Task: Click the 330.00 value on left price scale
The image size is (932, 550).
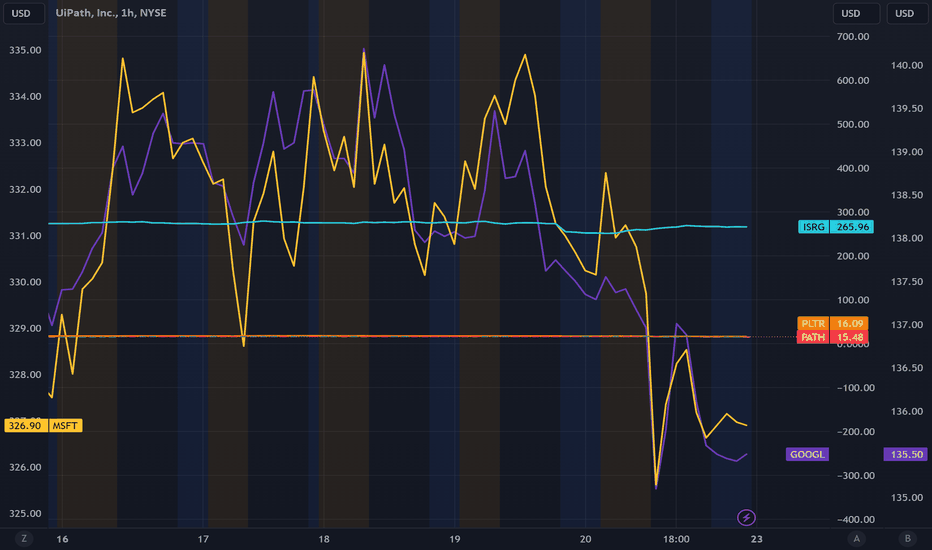Action: click(25, 282)
